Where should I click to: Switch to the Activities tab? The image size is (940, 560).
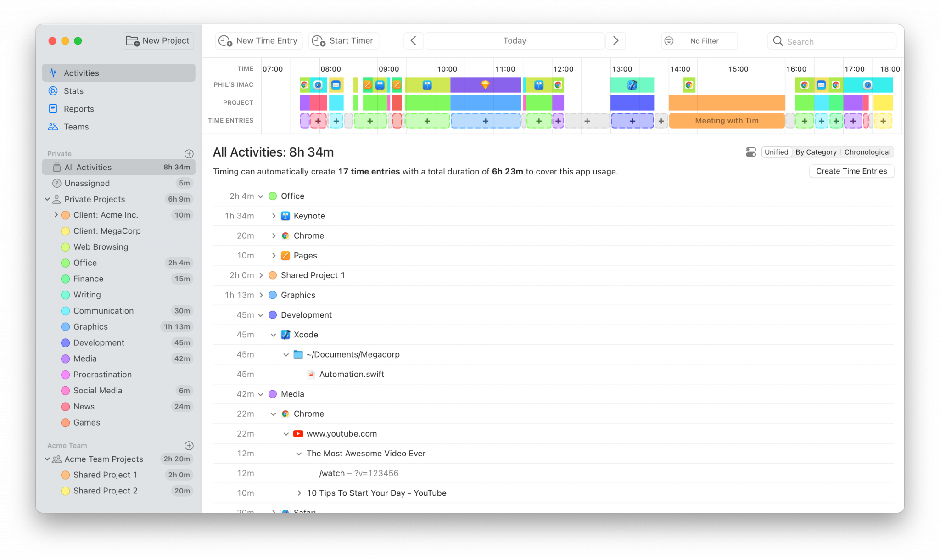(81, 73)
